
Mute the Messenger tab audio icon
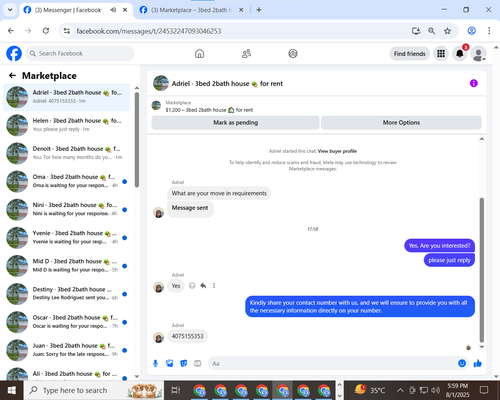pyautogui.click(x=113, y=10)
